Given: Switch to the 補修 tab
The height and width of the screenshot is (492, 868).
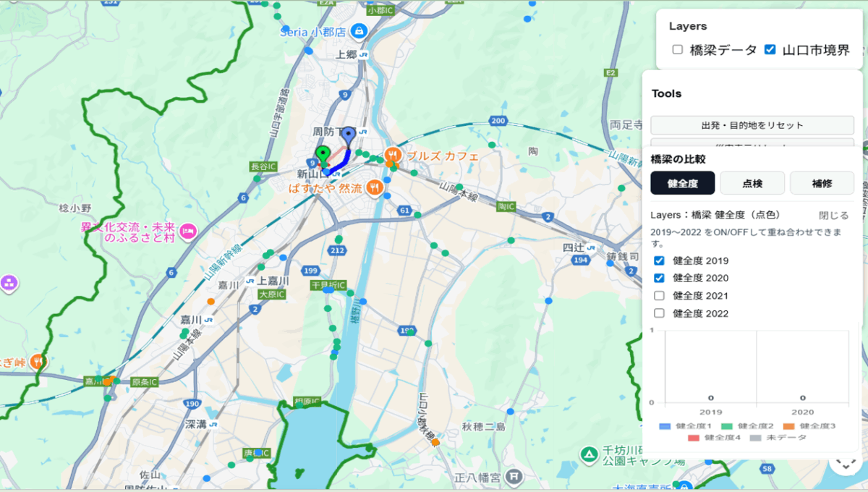Looking at the screenshot, I should pyautogui.click(x=822, y=183).
